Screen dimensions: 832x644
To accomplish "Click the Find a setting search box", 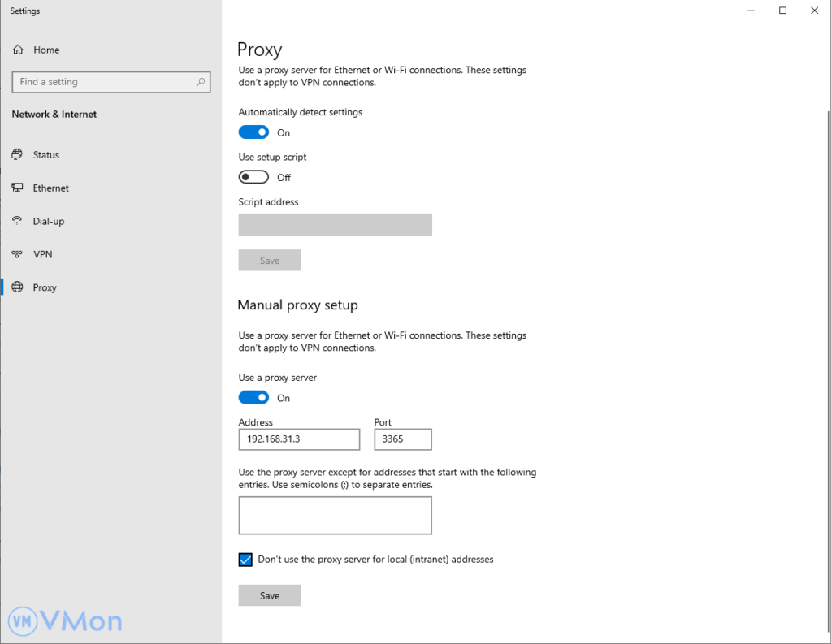I will [102, 82].
